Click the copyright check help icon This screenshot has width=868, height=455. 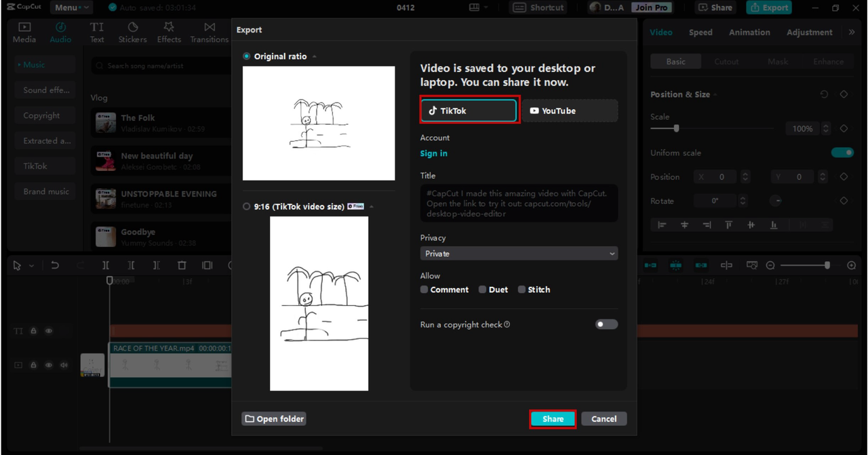pos(507,325)
